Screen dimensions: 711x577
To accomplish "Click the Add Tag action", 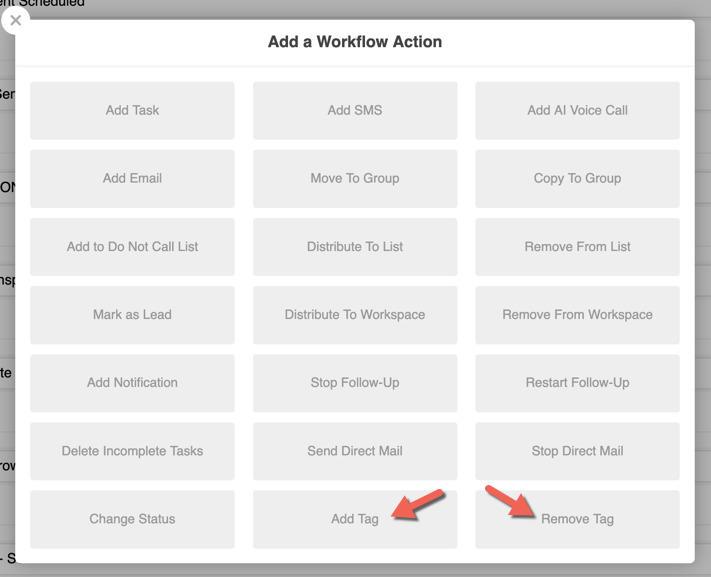I will (x=355, y=519).
